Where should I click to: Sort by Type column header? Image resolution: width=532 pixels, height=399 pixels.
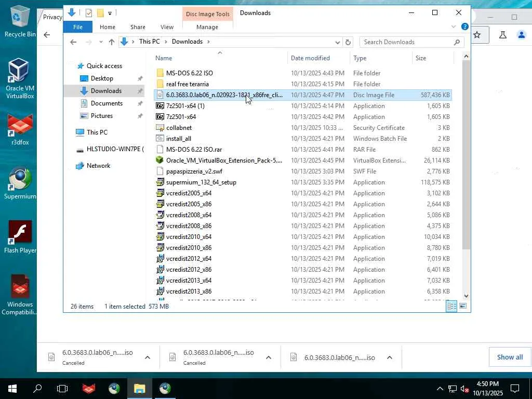(381, 58)
